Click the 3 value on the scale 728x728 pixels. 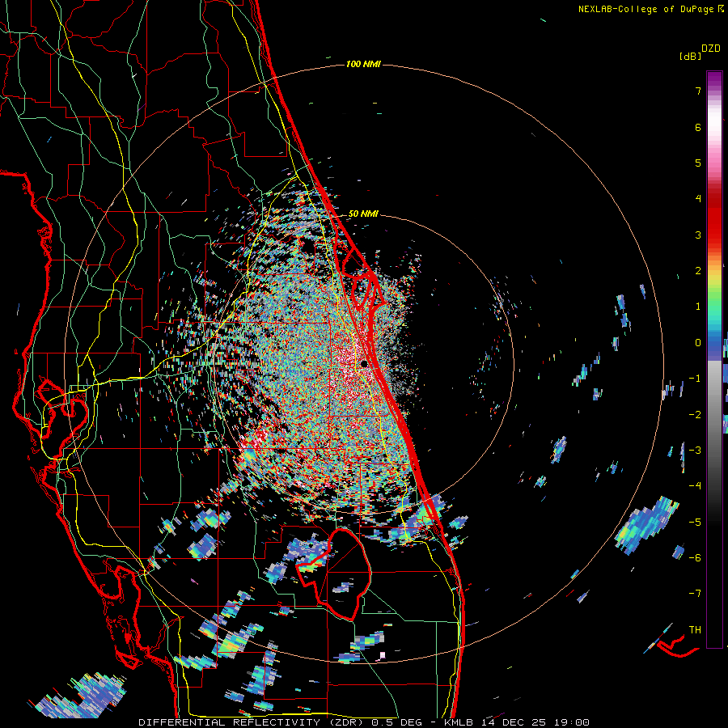[x=698, y=235]
